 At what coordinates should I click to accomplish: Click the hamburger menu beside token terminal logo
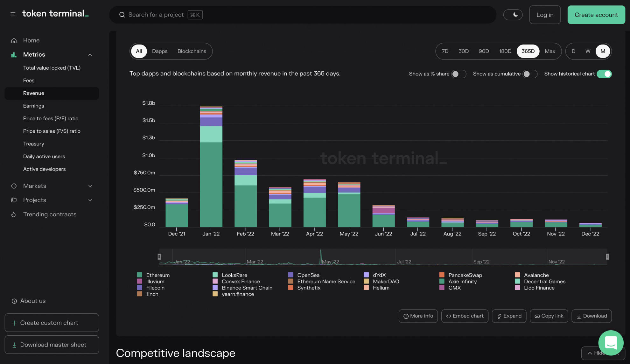[13, 14]
